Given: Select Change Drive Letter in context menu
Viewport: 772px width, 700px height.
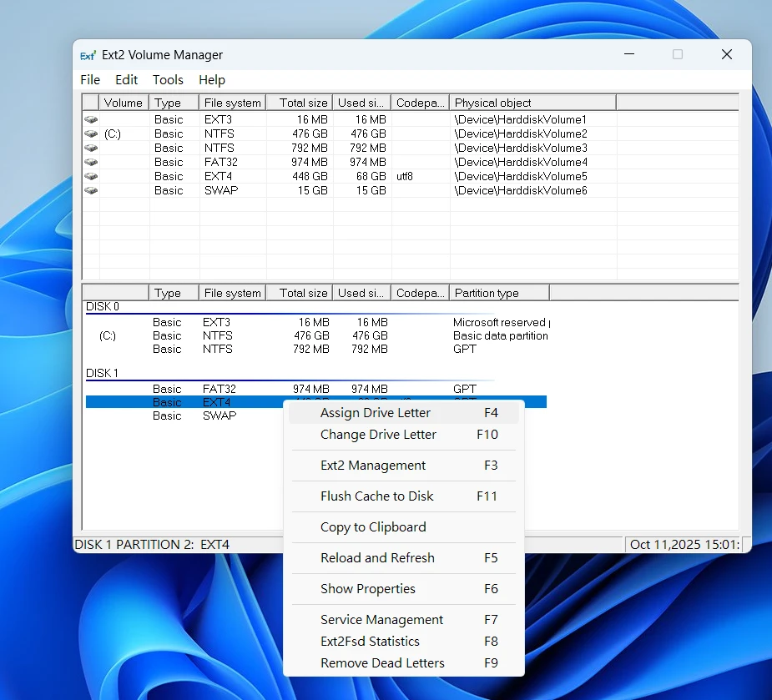Looking at the screenshot, I should point(378,435).
